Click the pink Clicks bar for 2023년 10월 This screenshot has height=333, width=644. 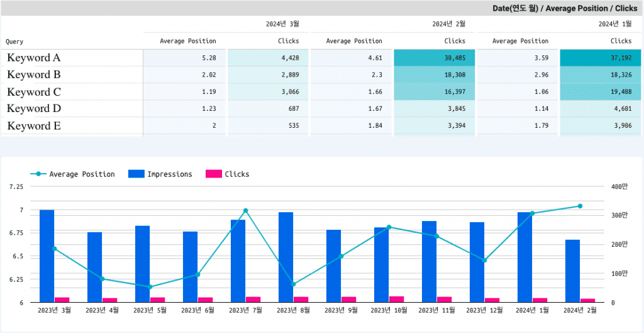coord(397,299)
